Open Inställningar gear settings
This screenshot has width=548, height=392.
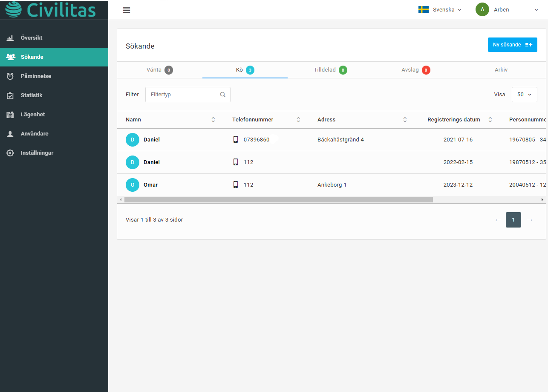click(x=37, y=153)
